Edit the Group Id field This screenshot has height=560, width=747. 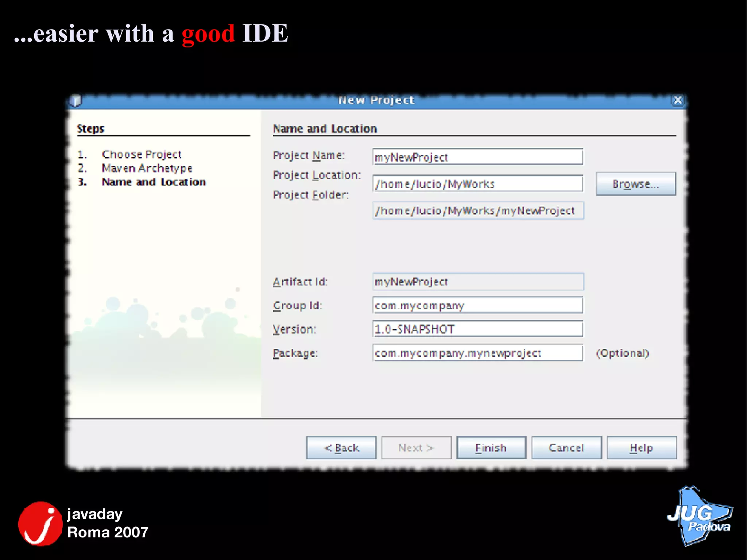[x=478, y=305]
